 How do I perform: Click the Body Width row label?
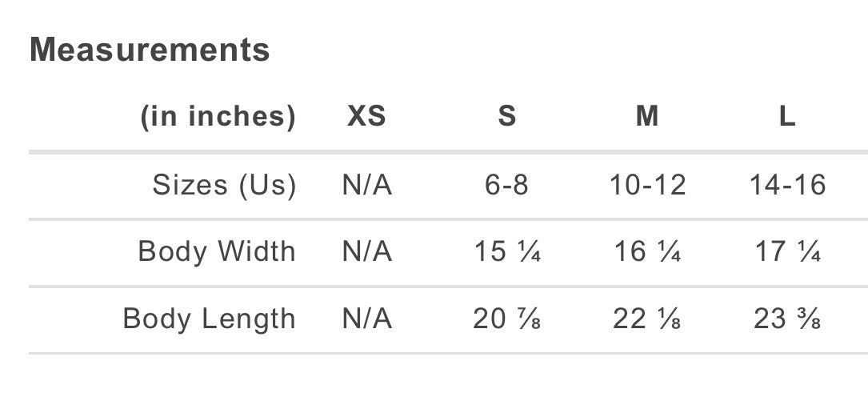click(217, 251)
